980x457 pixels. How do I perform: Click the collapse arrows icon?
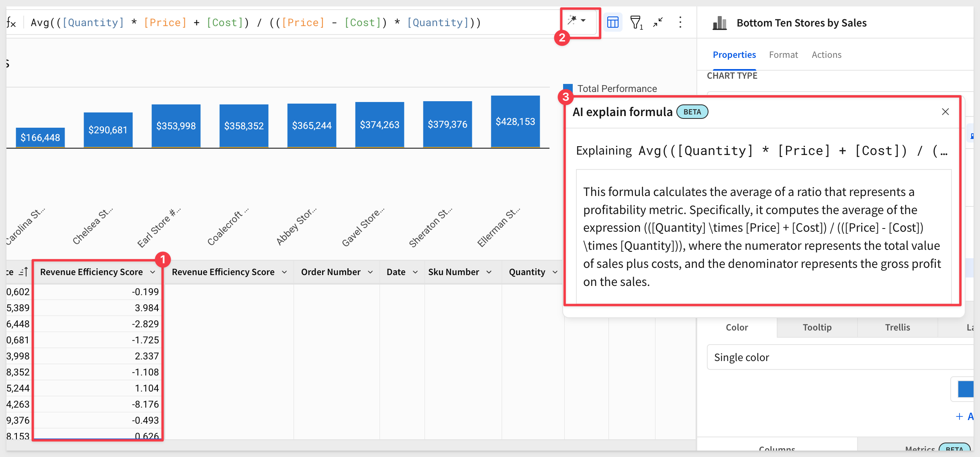[658, 22]
